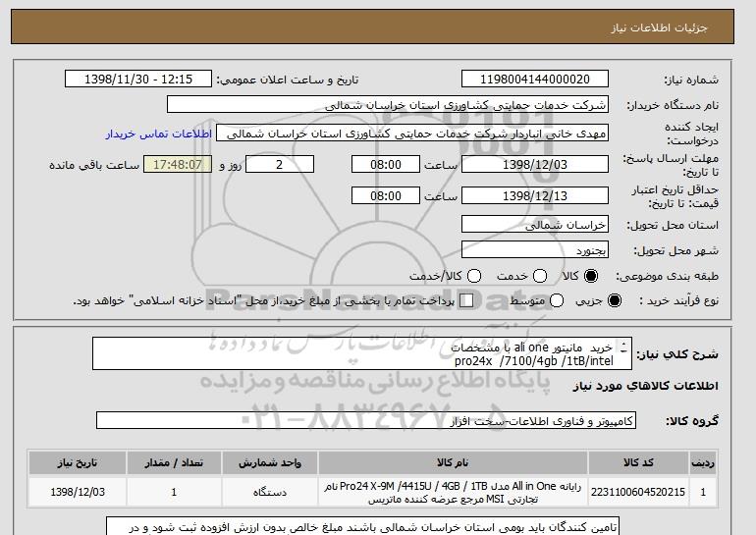756x535 pixels.
Task: Click the countdown timer 17:48:07 field
Action: coord(178,164)
